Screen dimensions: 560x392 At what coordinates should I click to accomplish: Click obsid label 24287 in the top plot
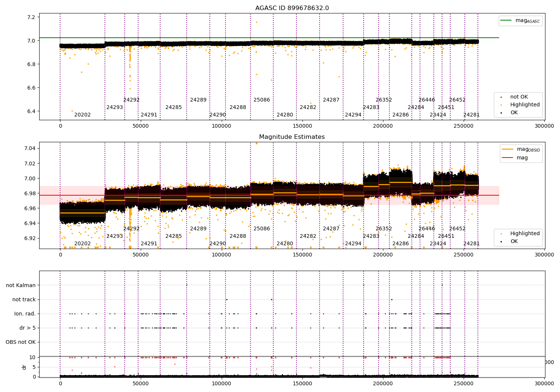click(331, 100)
